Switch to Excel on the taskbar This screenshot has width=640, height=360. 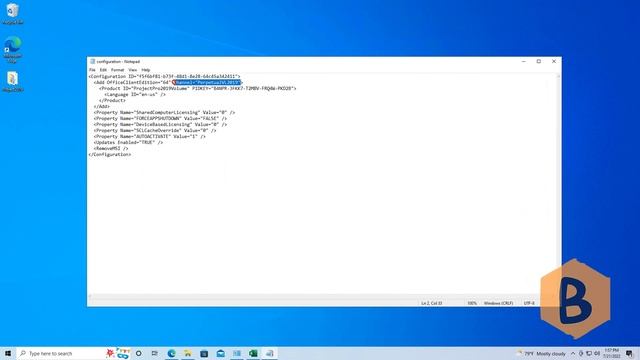(253, 353)
